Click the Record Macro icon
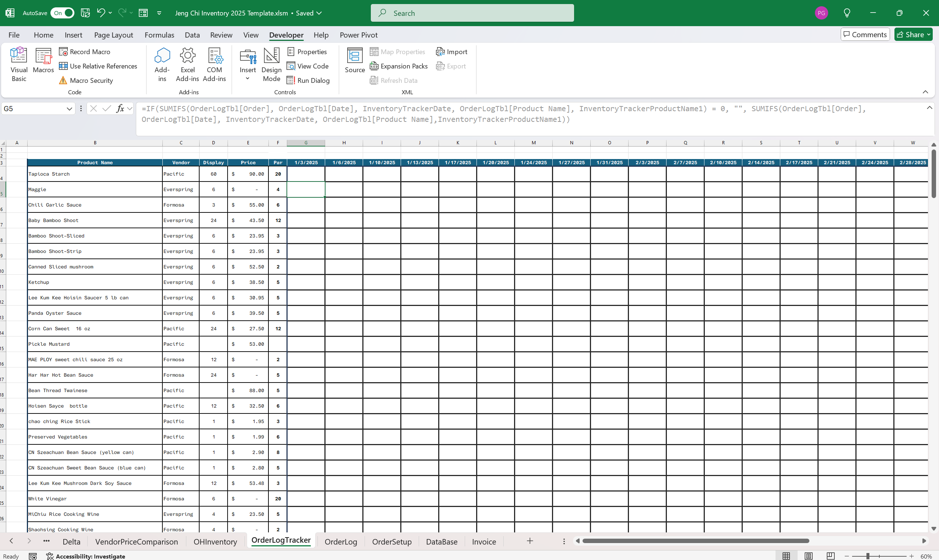The image size is (939, 560). (63, 52)
